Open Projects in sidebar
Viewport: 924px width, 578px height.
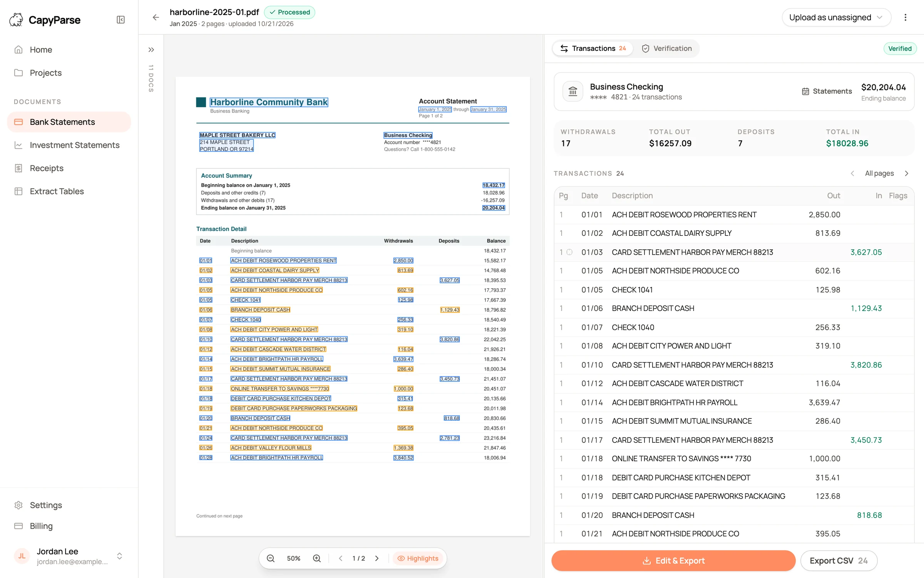pyautogui.click(x=69, y=73)
